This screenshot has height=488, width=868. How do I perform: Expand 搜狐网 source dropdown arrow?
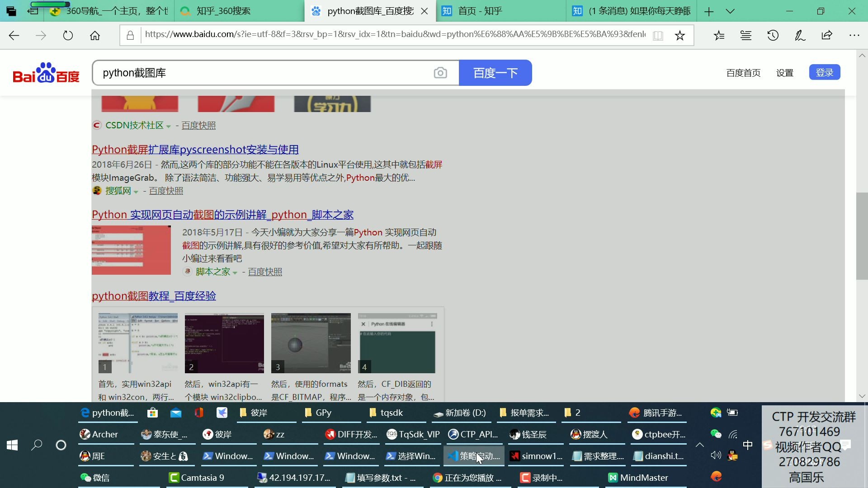(x=136, y=192)
